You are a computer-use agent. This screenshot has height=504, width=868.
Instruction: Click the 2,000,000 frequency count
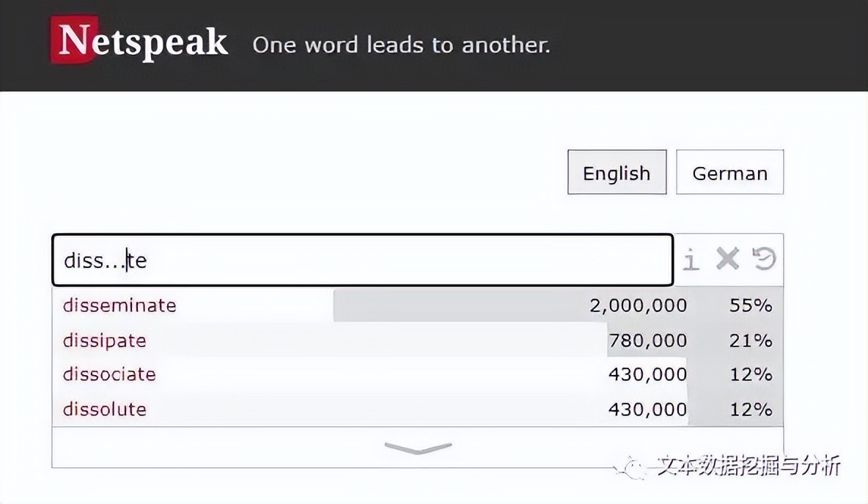tap(638, 305)
